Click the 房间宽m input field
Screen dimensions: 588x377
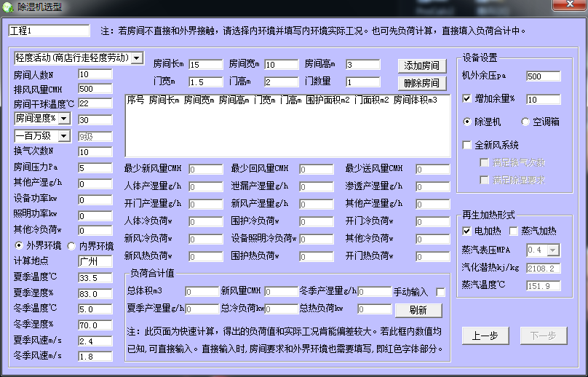282,65
